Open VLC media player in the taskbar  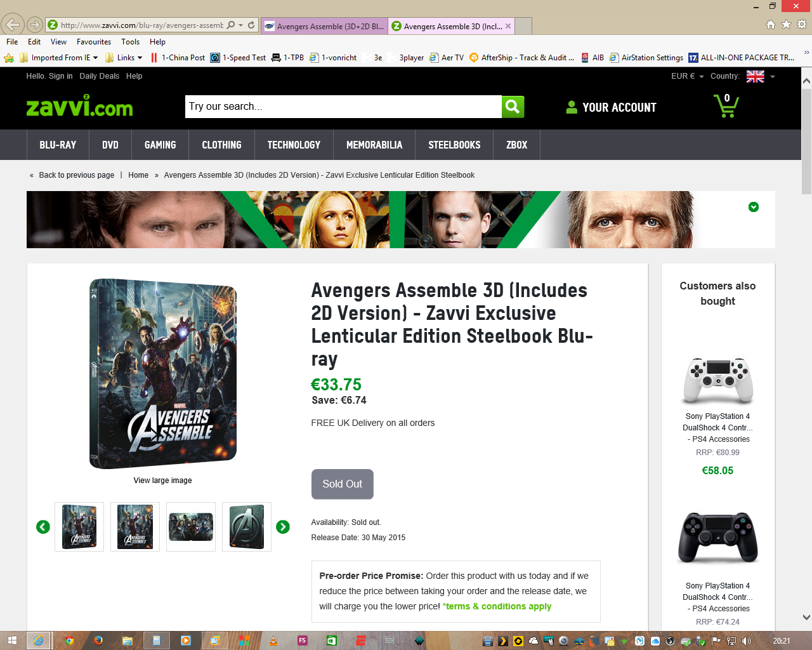point(273,640)
